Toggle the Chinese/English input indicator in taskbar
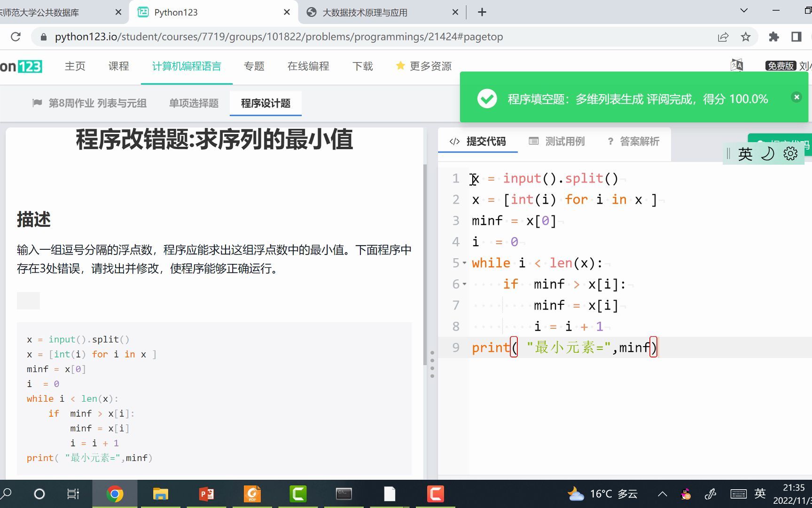 [759, 493]
